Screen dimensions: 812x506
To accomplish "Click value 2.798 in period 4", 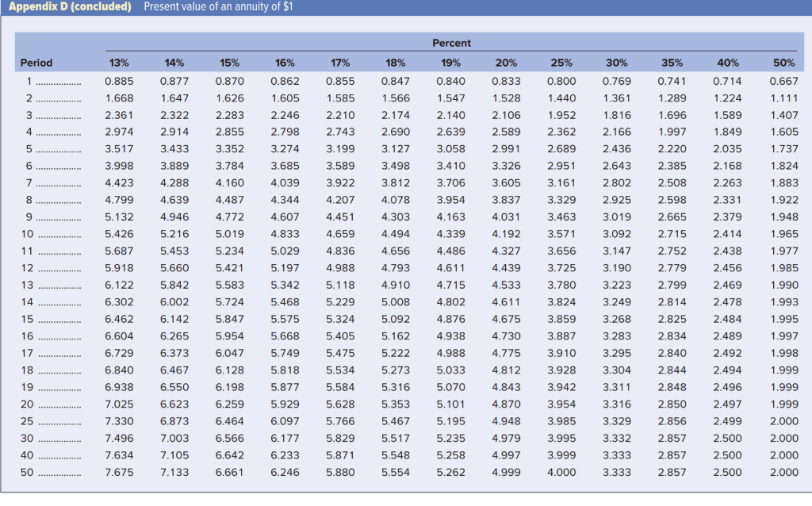I will click(285, 132).
